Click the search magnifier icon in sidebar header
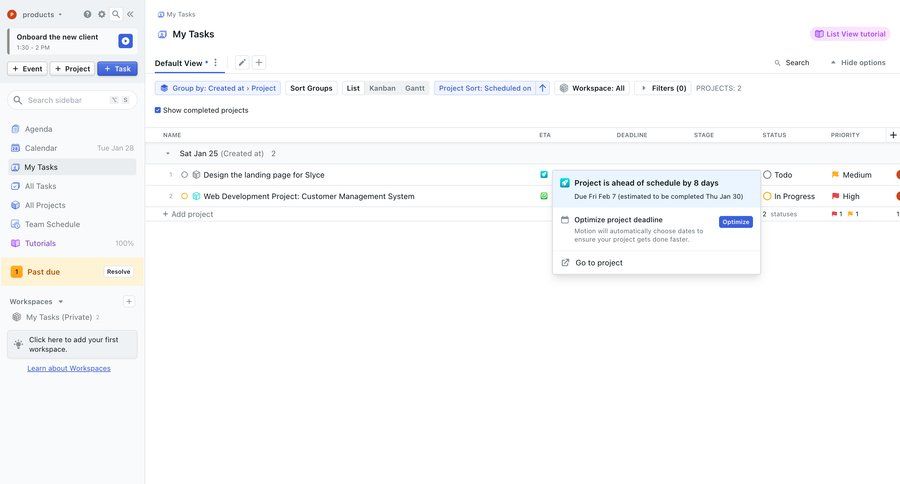 coord(116,14)
